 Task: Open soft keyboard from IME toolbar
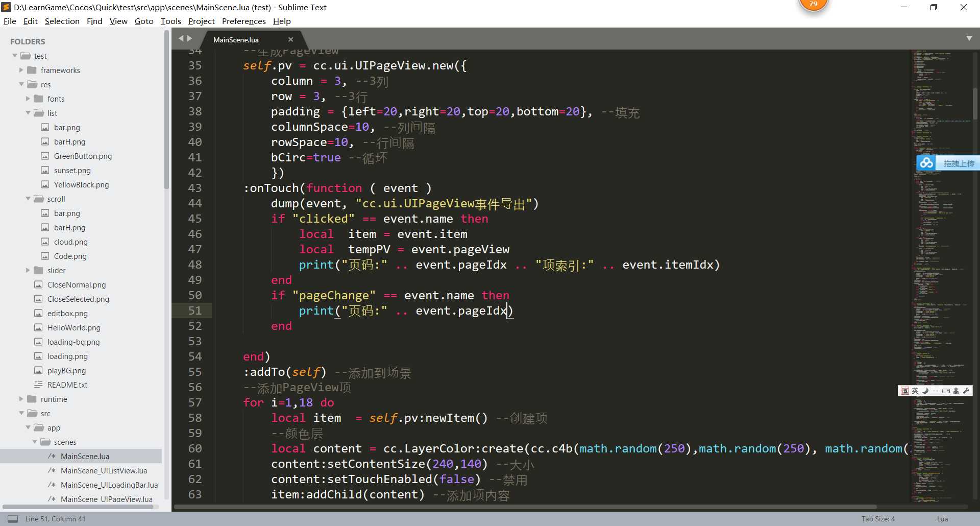946,391
